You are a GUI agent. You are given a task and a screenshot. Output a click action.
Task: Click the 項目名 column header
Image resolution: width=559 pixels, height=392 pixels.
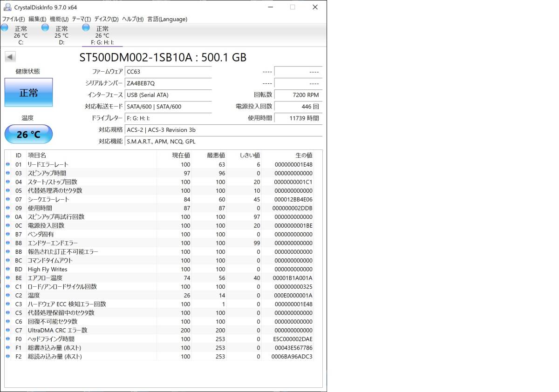tap(37, 155)
